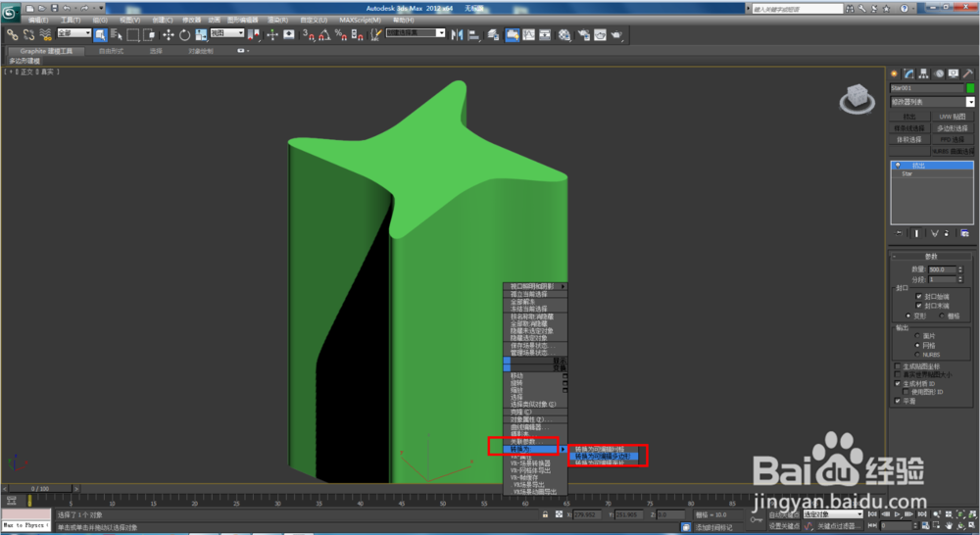Collapse the 参数 rollout header
This screenshot has height=535, width=980.
coord(931,257)
